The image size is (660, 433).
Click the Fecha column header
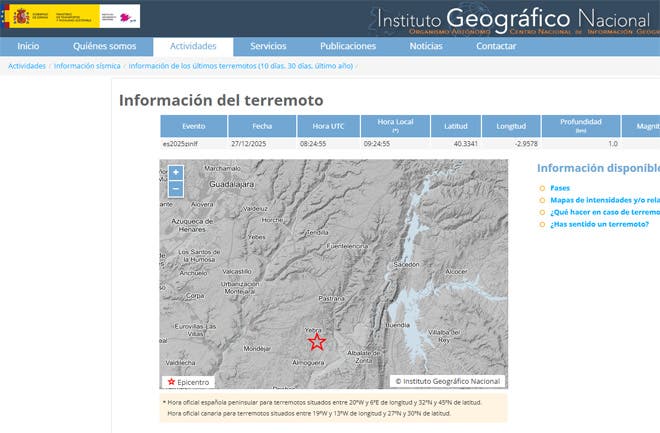pyautogui.click(x=262, y=126)
